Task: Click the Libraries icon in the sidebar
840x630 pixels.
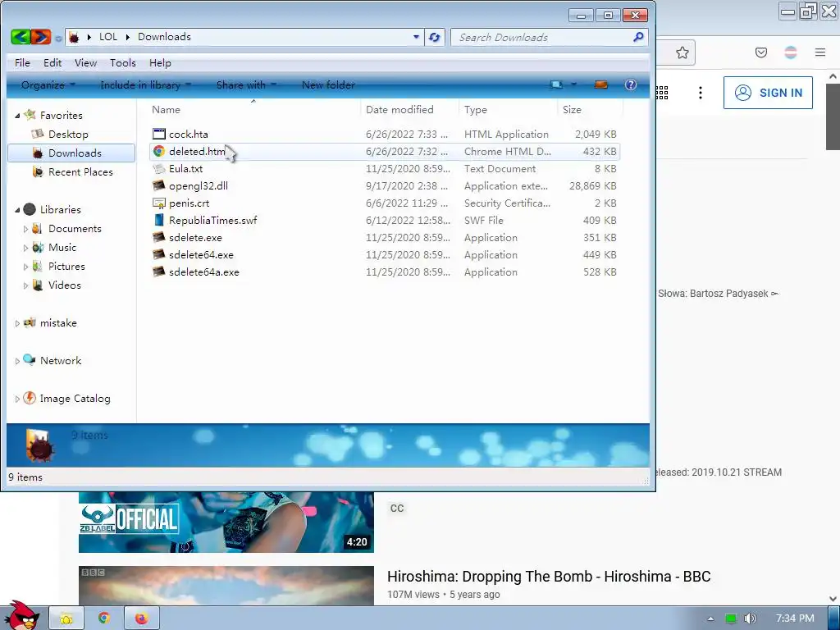Action: (30, 209)
